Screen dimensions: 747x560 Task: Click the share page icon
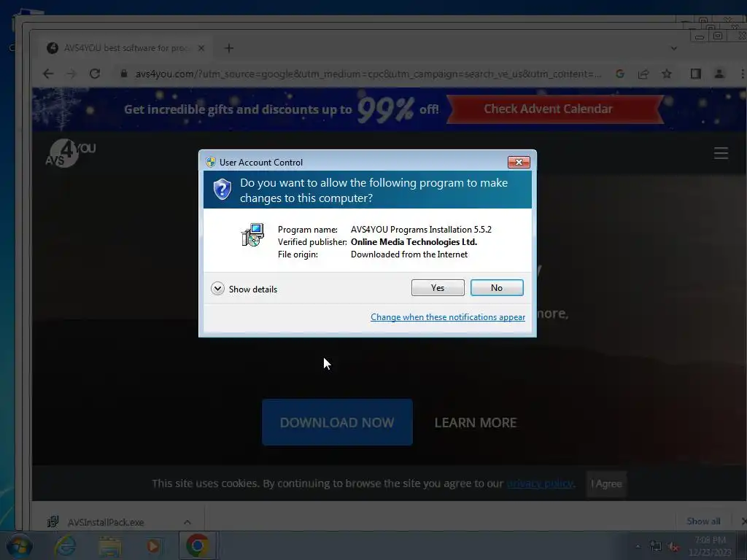(643, 74)
